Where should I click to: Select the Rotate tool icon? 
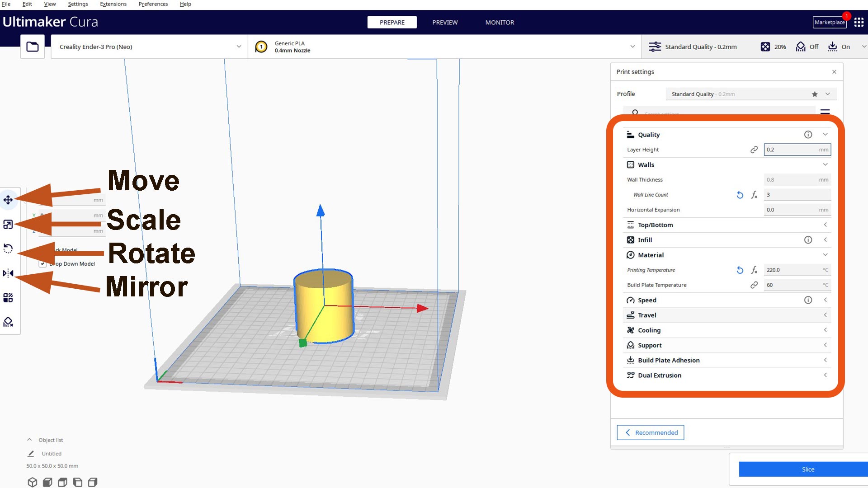pos(8,249)
